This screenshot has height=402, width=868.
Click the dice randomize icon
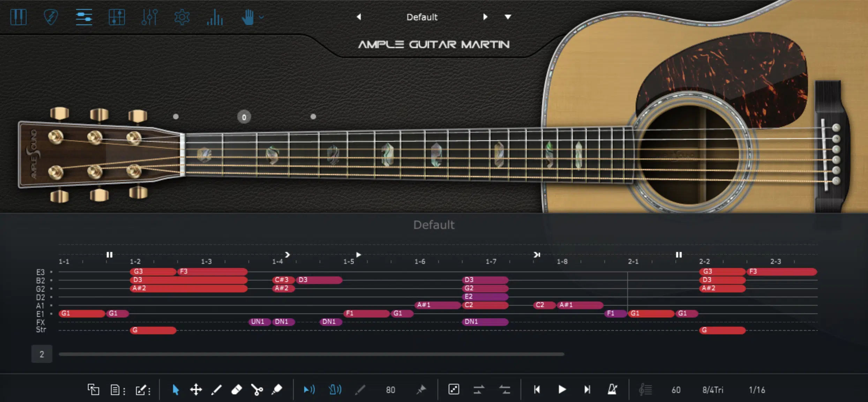tap(454, 389)
